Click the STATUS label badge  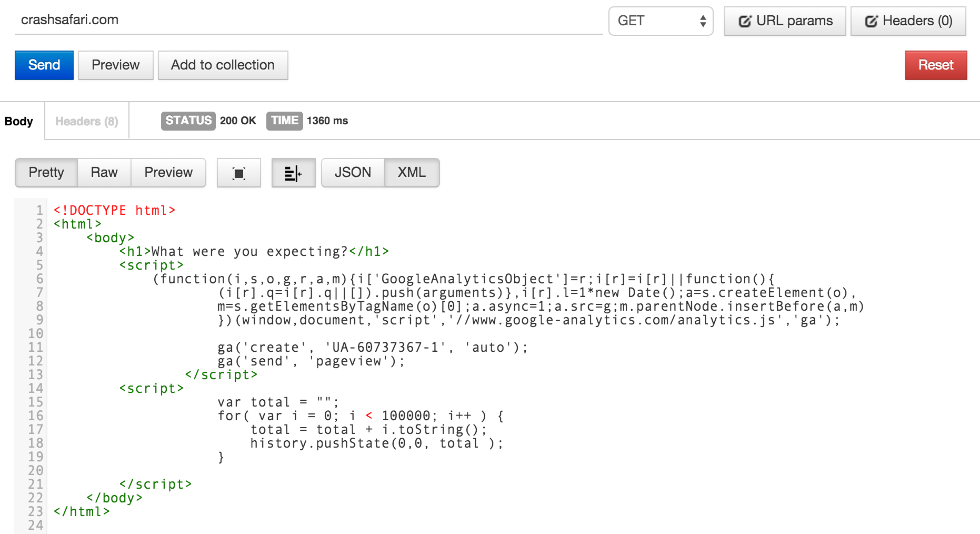coord(188,121)
